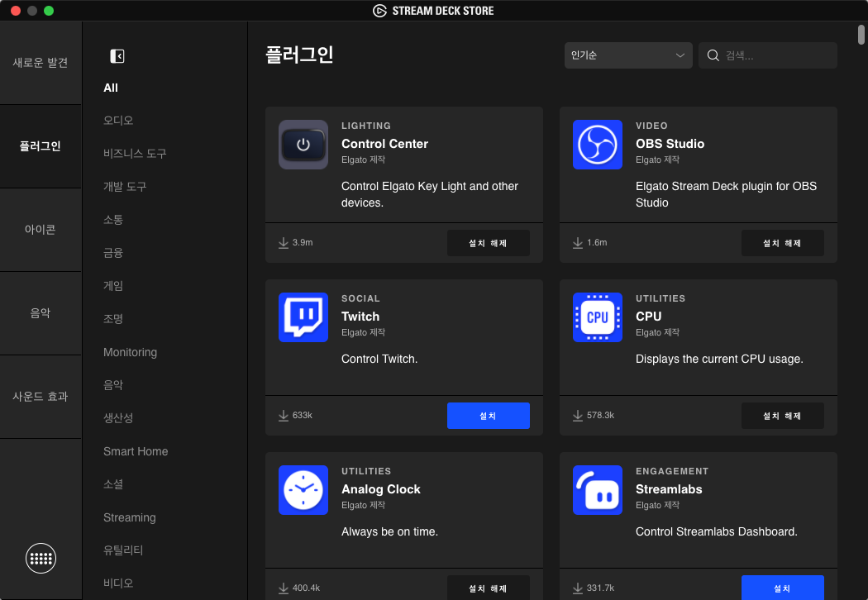Click the 플러그인 page heading

(299, 55)
